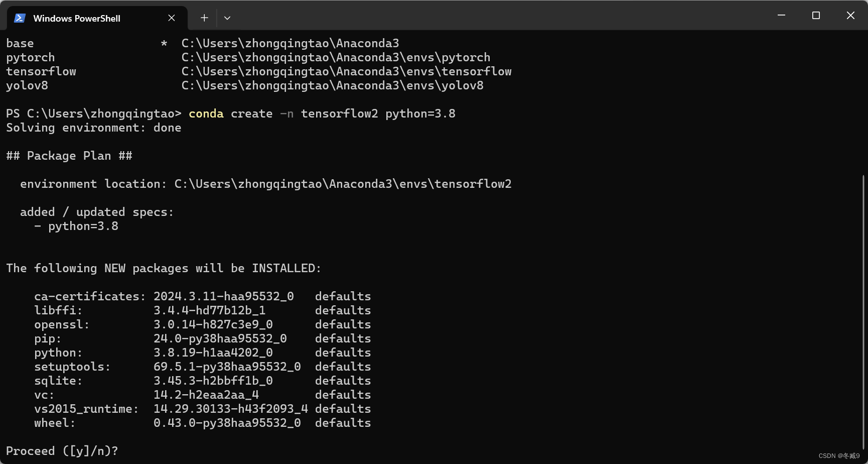Open a new terminal tab with the plus button
The image size is (868, 464).
204,18
